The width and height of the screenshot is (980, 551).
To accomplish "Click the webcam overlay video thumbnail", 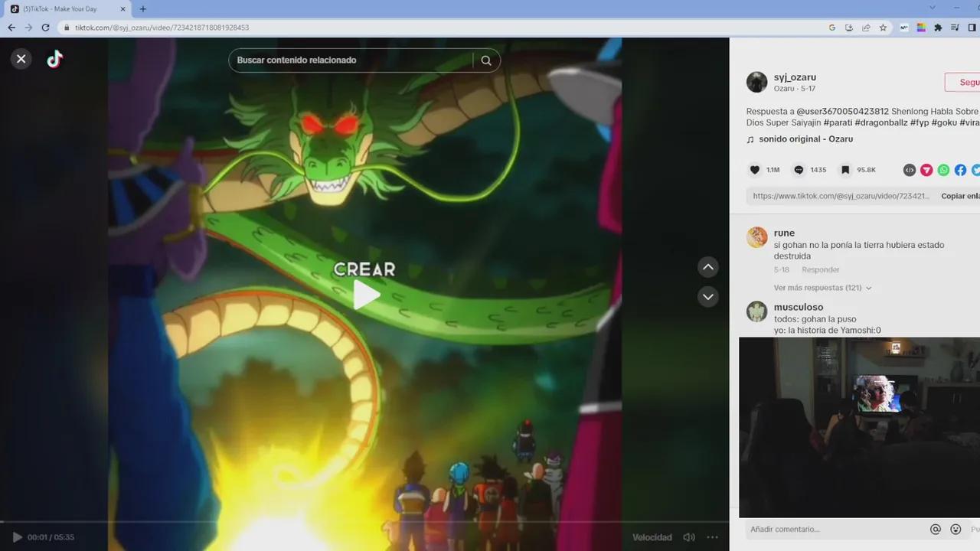I will tap(859, 427).
